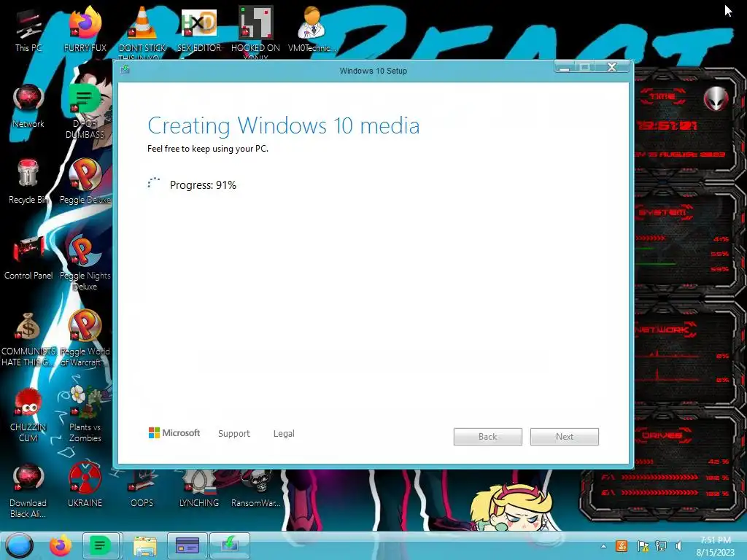
Task: Open the taskbar clock showing 7:51 PM
Action: click(x=715, y=546)
